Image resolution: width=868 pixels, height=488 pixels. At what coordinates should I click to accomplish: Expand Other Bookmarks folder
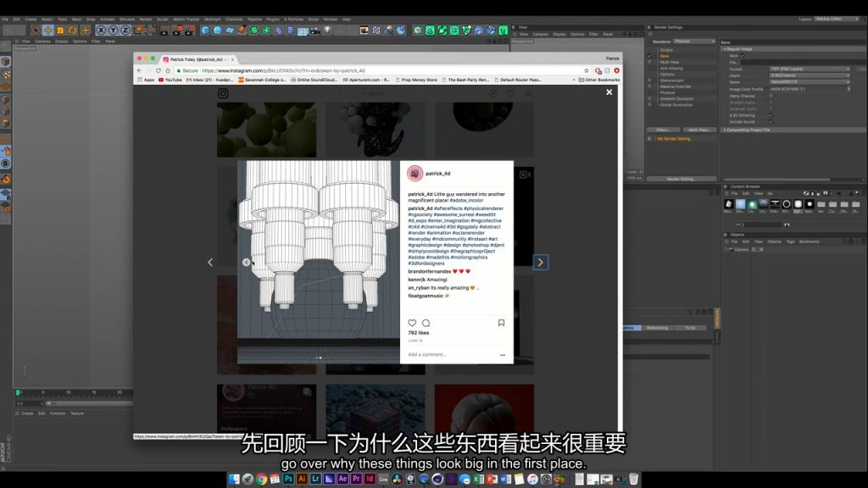(x=599, y=80)
